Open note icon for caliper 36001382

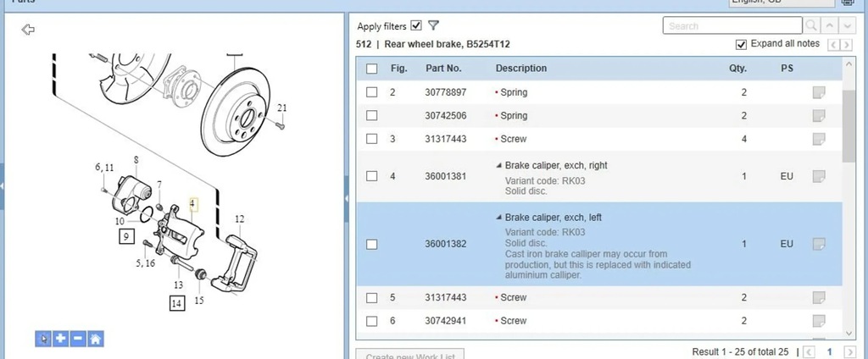[819, 244]
